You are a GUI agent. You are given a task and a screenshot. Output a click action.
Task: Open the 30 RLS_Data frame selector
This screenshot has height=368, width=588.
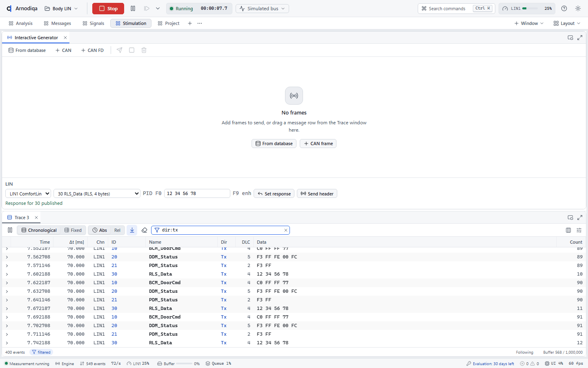(x=97, y=194)
